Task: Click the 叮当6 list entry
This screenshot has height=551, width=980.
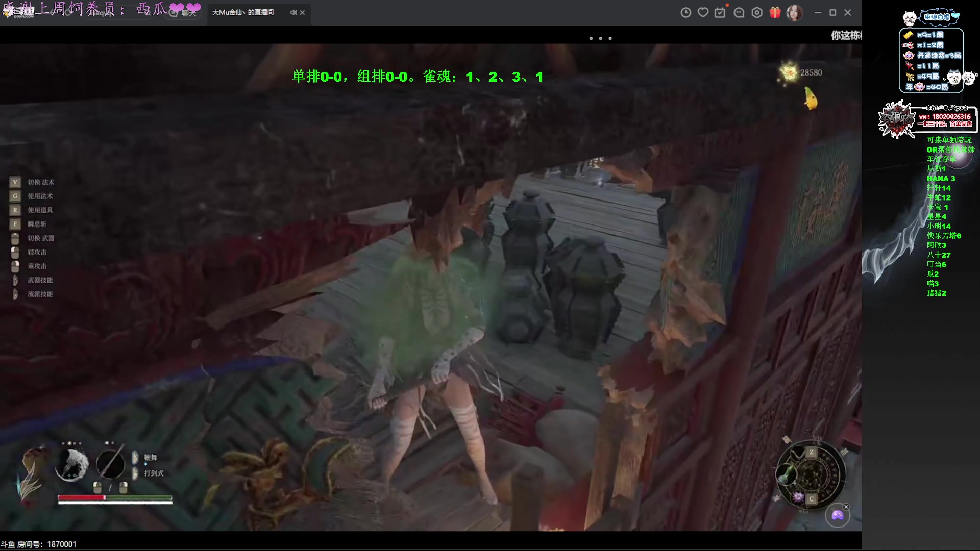Action: coord(937,264)
